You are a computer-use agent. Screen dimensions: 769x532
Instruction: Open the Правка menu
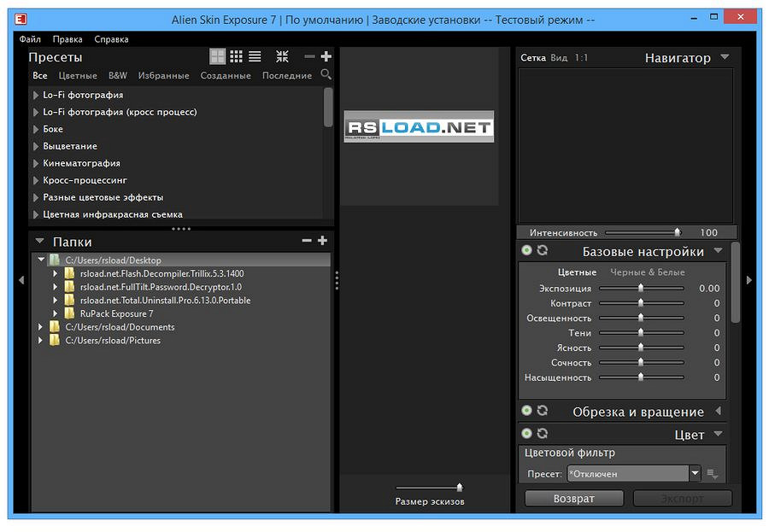click(68, 39)
